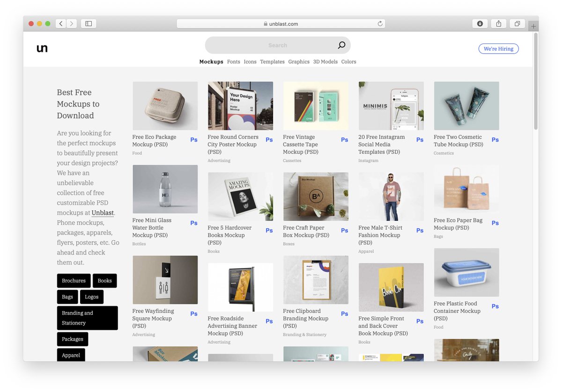The image size is (562, 392).
Task: Click Branding & Stationery category label
Action: pyautogui.click(x=304, y=335)
